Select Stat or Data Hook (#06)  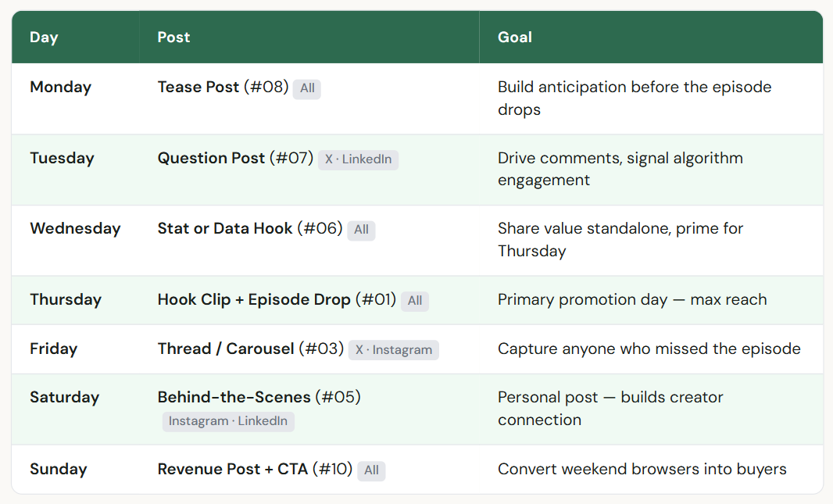coord(250,228)
